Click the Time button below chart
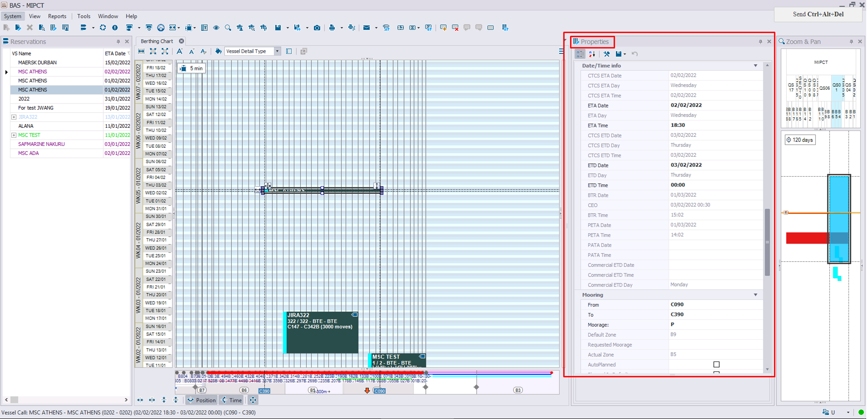This screenshot has width=868, height=419. coord(232,400)
